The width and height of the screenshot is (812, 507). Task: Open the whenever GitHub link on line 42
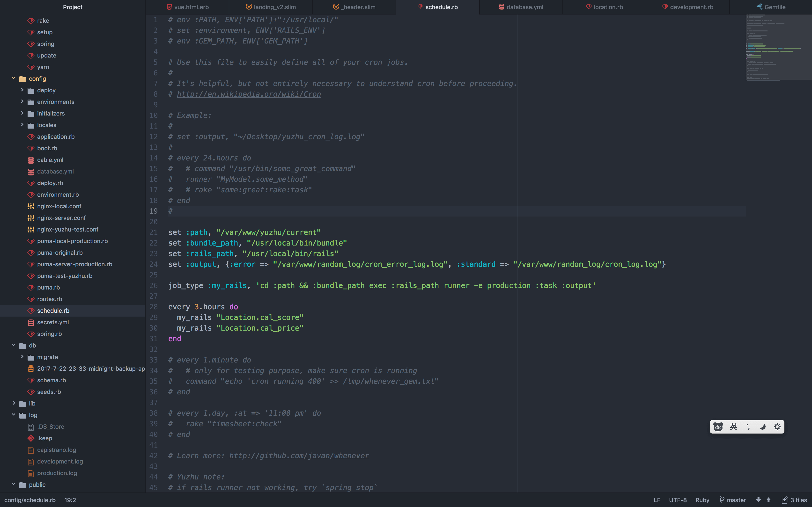(299, 455)
